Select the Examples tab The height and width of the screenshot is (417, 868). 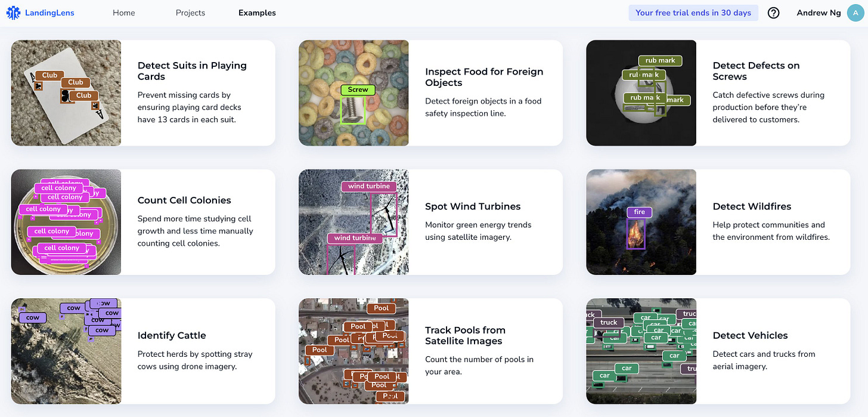point(257,13)
